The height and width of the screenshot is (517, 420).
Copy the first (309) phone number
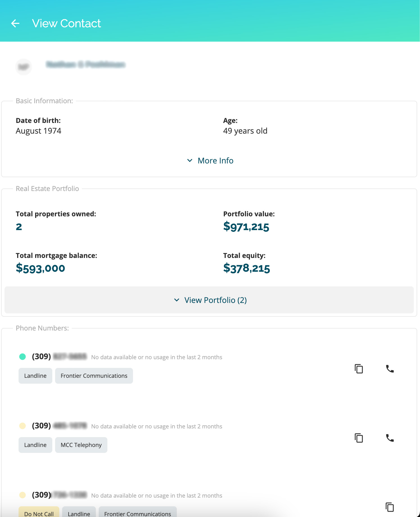coord(359,368)
